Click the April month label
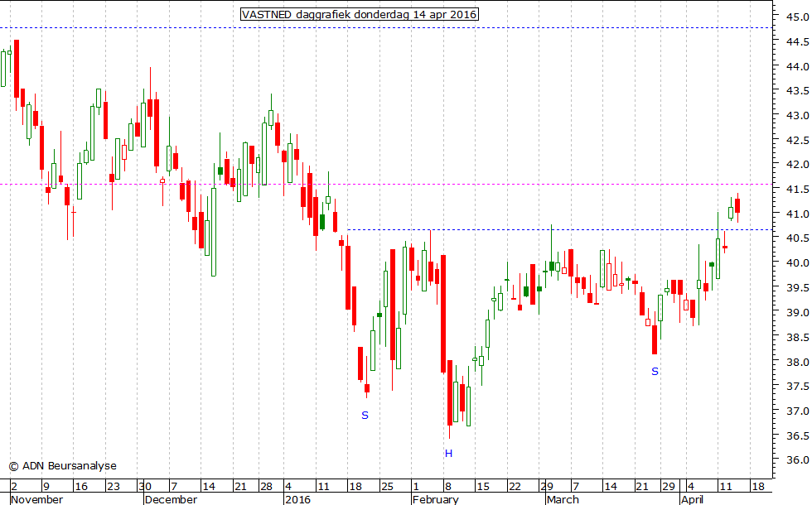This screenshot has height=505, width=812. coord(692,499)
